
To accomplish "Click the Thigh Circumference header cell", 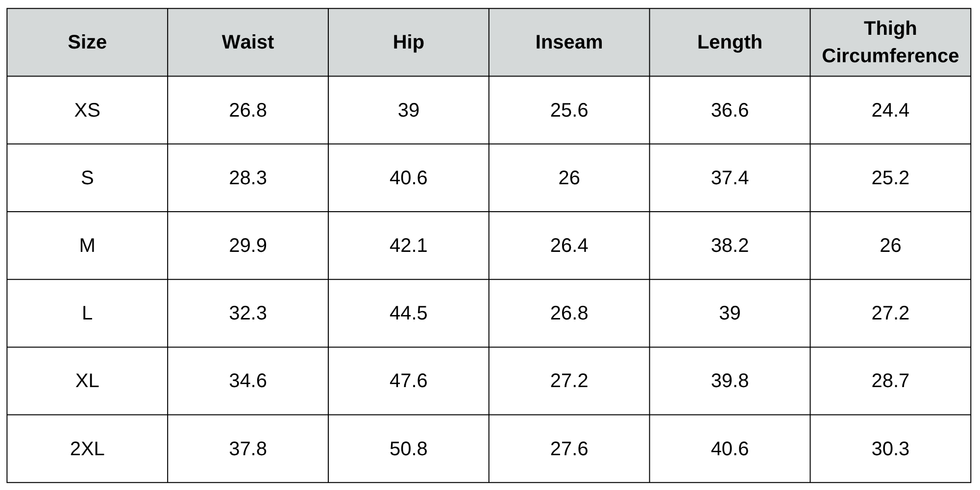I will (890, 42).
